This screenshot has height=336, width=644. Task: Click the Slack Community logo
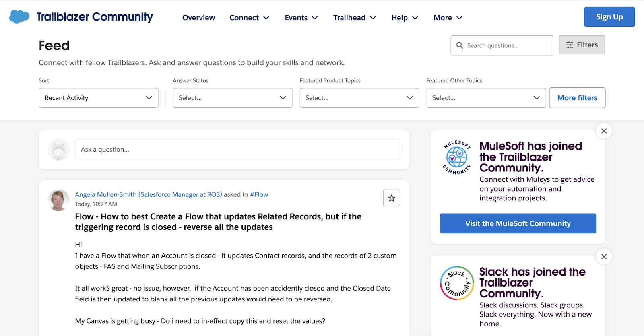pos(457,283)
